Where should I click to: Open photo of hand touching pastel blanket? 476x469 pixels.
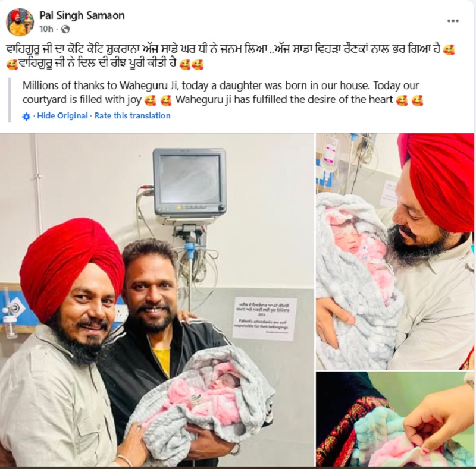click(395, 419)
